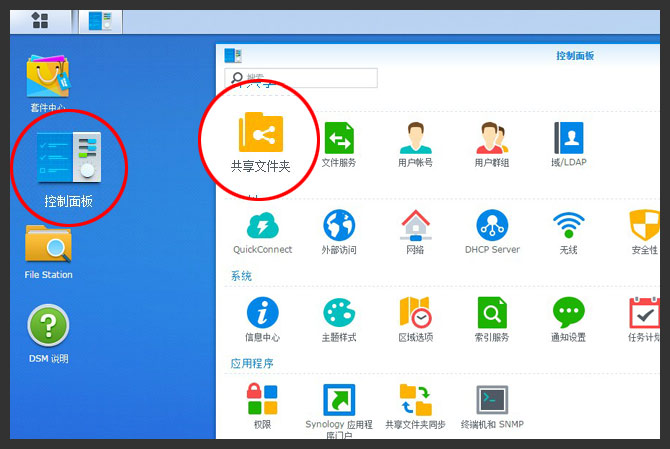The image size is (670, 449).
Task: Open 通知设置 notification settings
Action: [569, 320]
